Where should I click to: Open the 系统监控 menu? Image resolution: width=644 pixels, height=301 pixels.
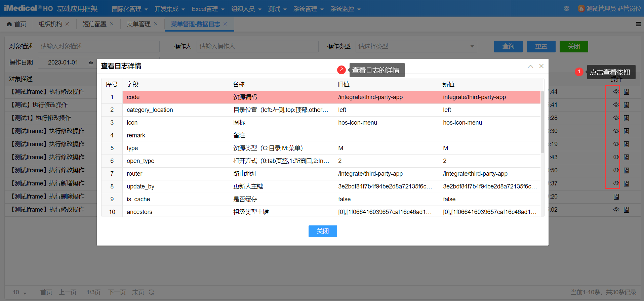[x=346, y=9]
